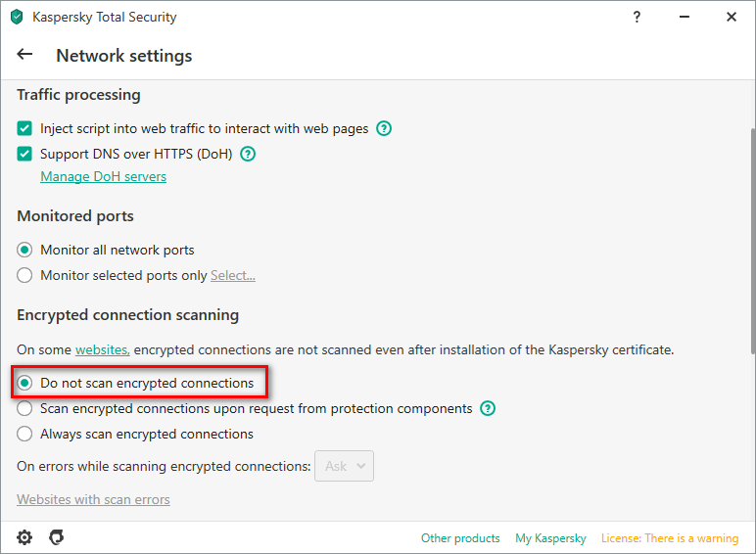Show help for scan upon request option

tap(488, 408)
